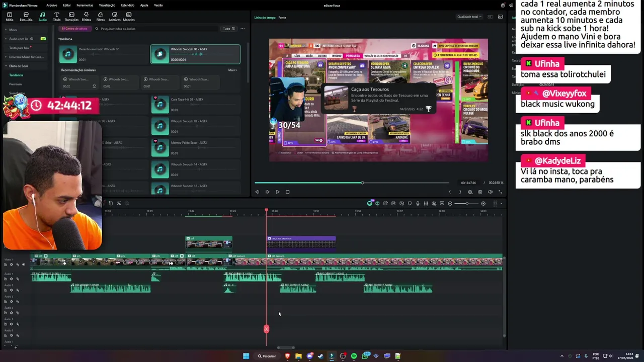Open the Ferramentas menu
The height and width of the screenshot is (362, 644).
click(85, 5)
